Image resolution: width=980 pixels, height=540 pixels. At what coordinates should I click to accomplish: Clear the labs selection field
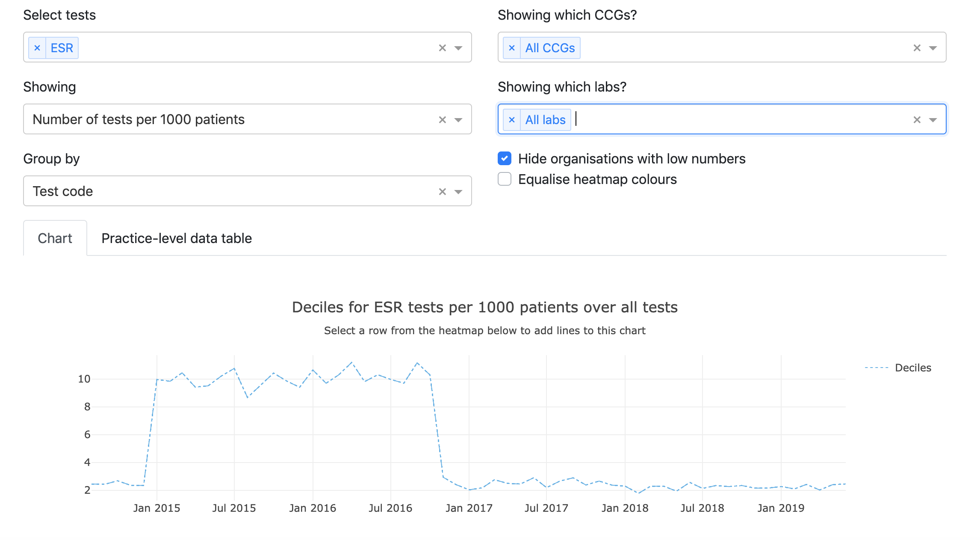point(917,120)
